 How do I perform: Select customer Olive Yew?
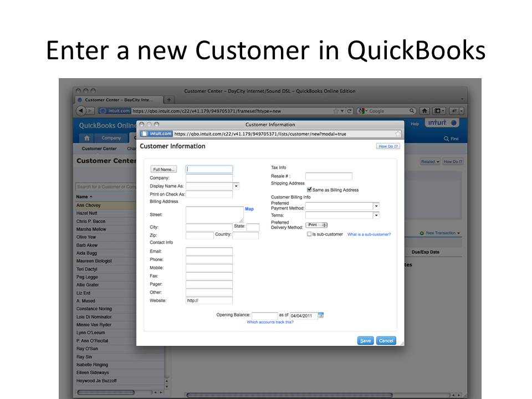tap(106, 237)
